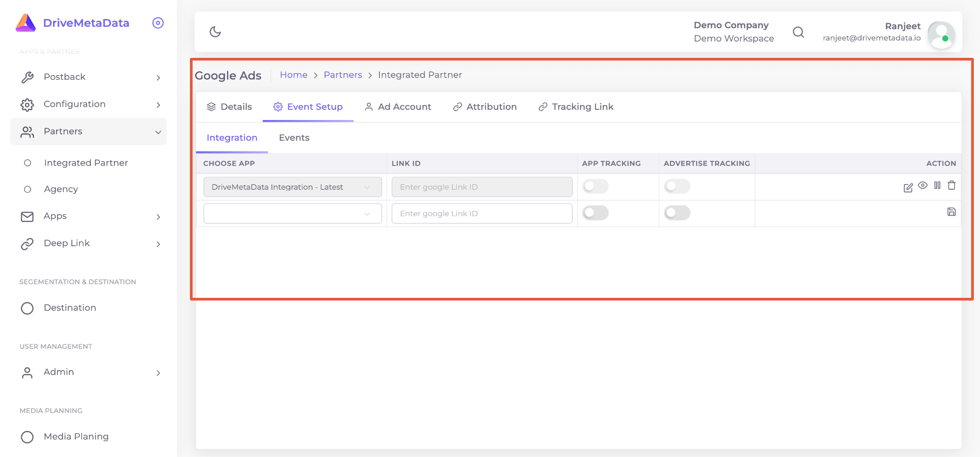Expand the Configuration menu chevron
Image resolution: width=980 pixels, height=457 pixels.
(x=158, y=105)
